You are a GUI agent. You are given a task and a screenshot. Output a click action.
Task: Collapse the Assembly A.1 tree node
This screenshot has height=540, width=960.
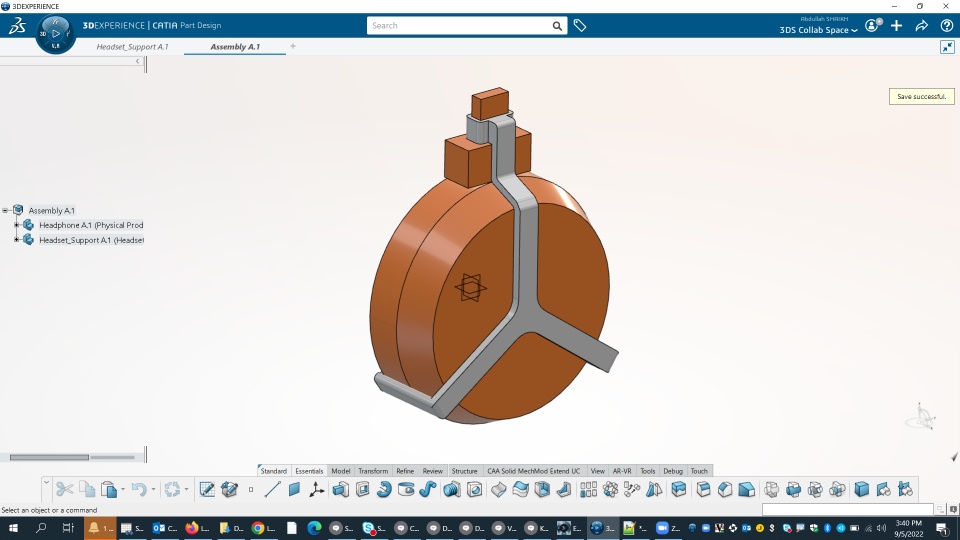pyautogui.click(x=5, y=210)
